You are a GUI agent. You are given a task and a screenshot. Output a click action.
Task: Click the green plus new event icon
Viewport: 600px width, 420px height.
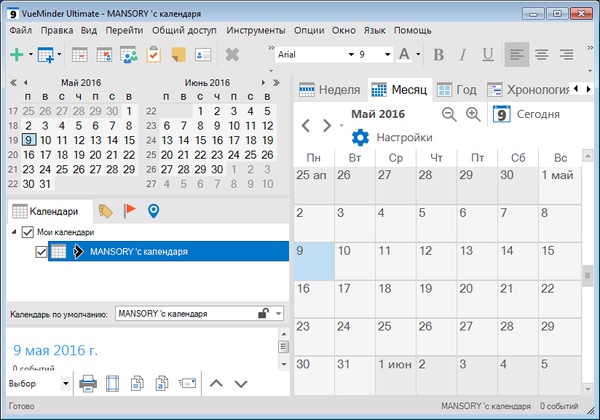point(18,54)
